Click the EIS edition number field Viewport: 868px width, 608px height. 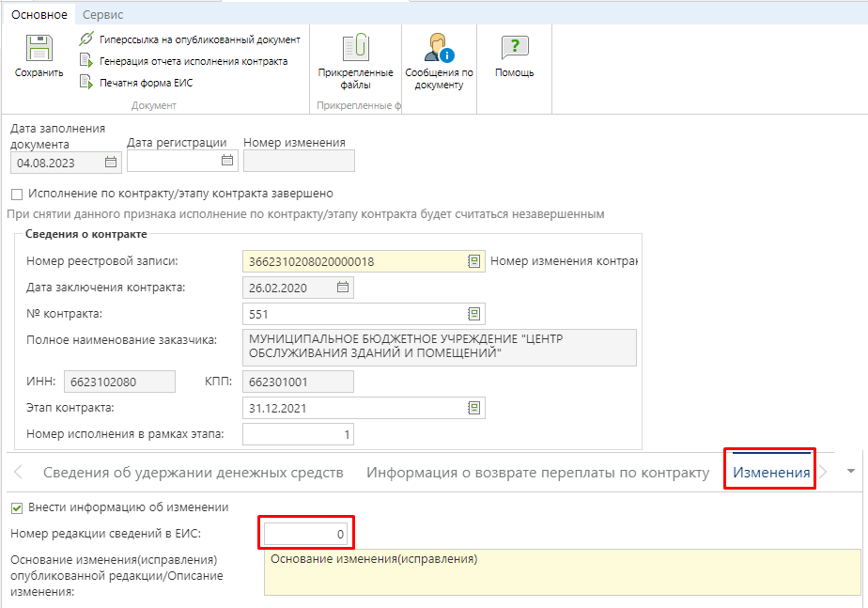click(307, 534)
